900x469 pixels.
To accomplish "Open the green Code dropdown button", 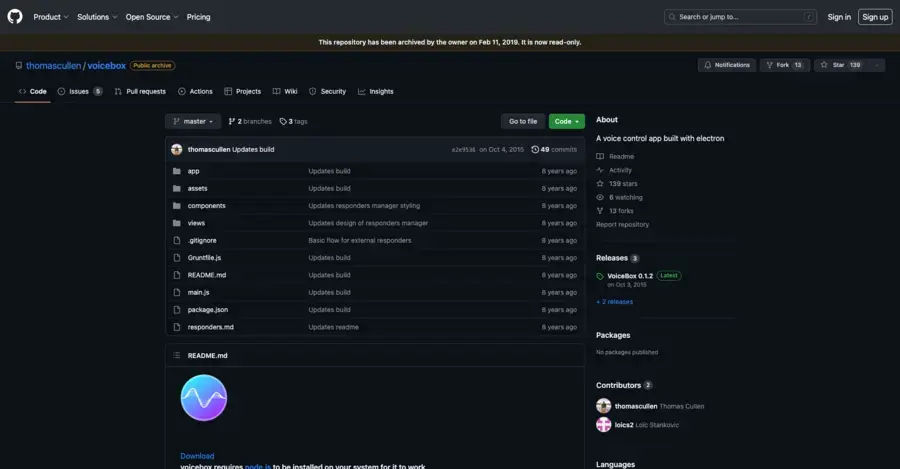I will click(567, 121).
